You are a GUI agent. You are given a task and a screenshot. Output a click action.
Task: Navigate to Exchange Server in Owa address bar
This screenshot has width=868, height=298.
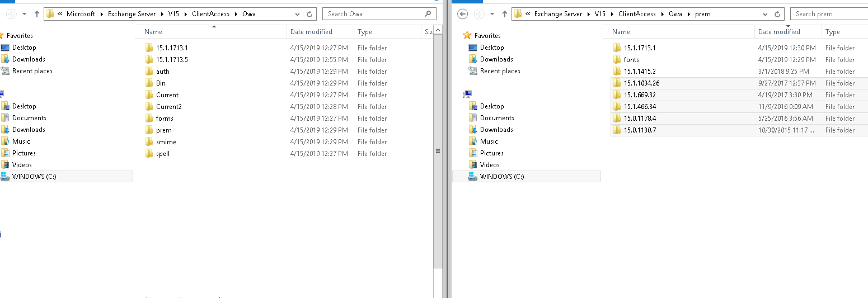tap(132, 14)
